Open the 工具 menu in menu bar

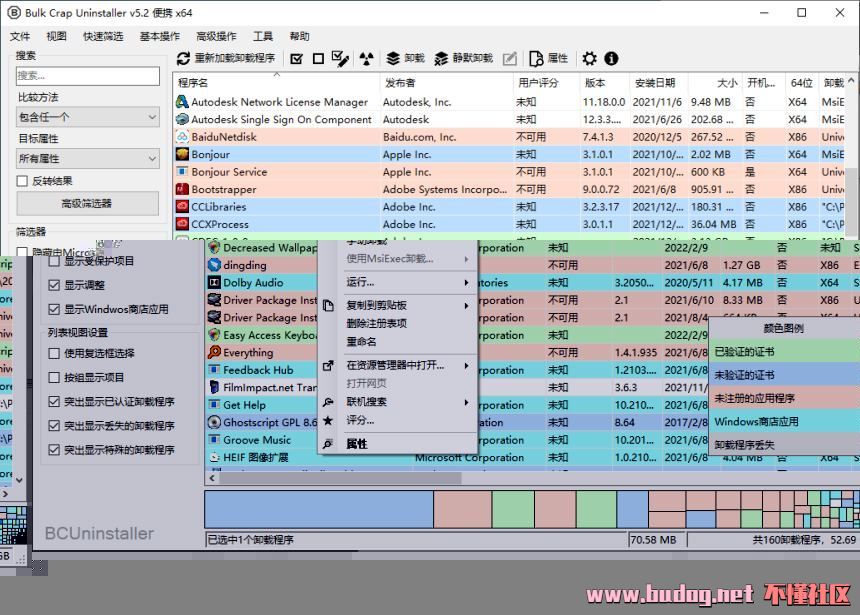pos(263,36)
